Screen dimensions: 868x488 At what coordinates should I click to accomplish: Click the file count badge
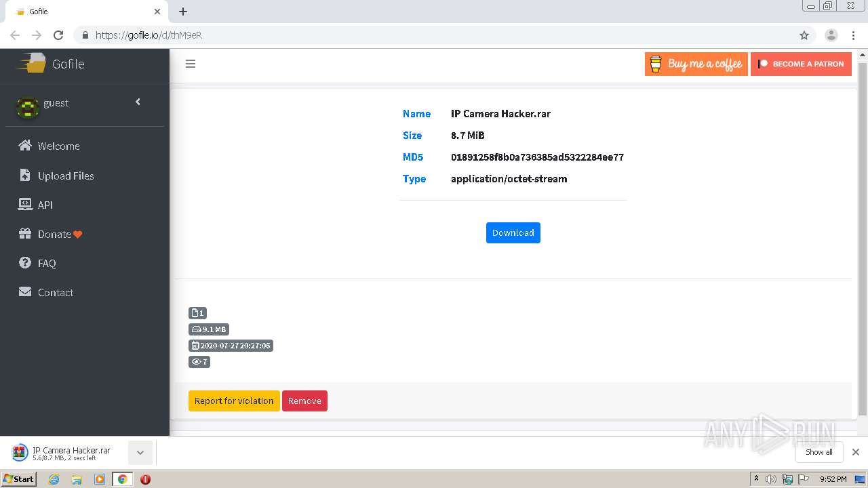point(197,313)
